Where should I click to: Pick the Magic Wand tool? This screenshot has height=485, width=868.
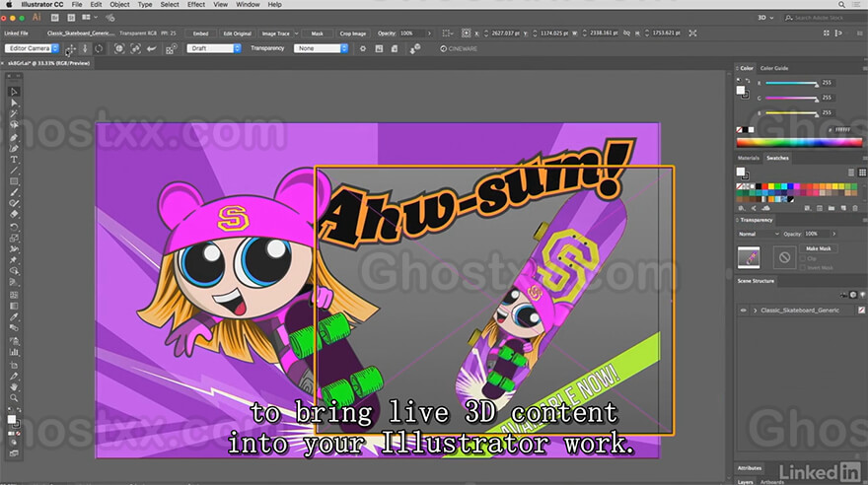click(x=14, y=114)
